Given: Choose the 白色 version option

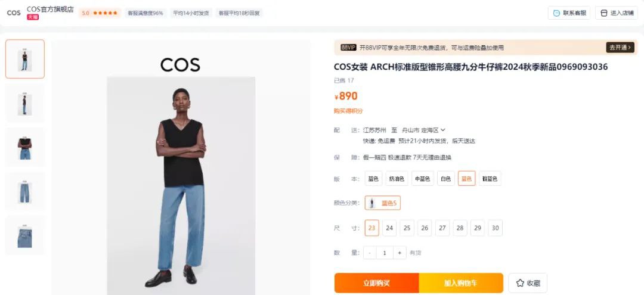Looking at the screenshot, I should pos(445,178).
